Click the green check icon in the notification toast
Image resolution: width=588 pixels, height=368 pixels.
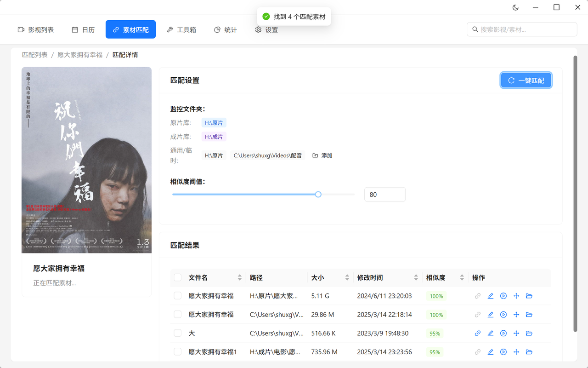click(x=266, y=17)
